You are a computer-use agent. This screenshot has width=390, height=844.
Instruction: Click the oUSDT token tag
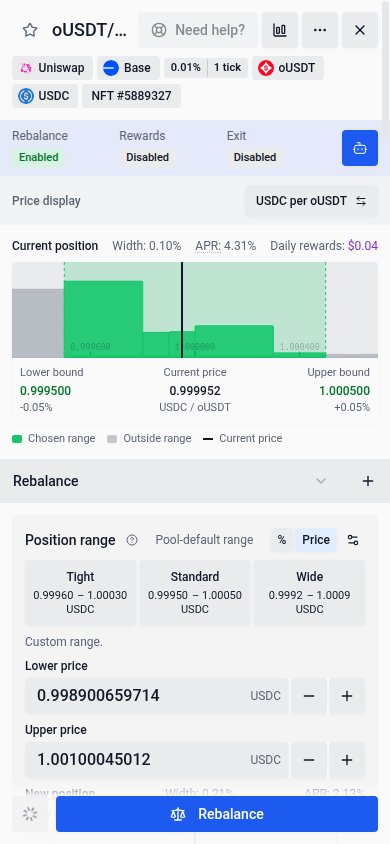(x=288, y=68)
